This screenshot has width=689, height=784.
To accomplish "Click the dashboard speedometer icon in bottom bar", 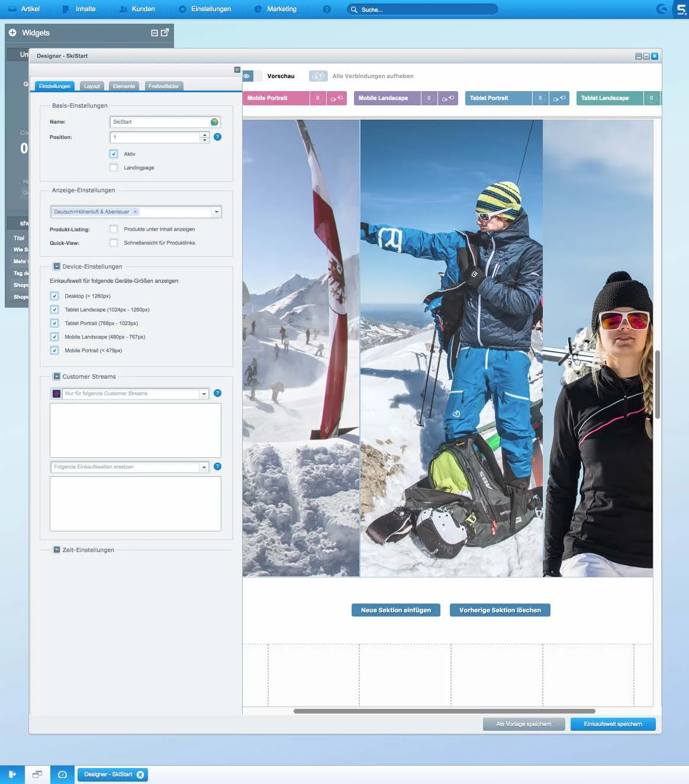I will [62, 775].
